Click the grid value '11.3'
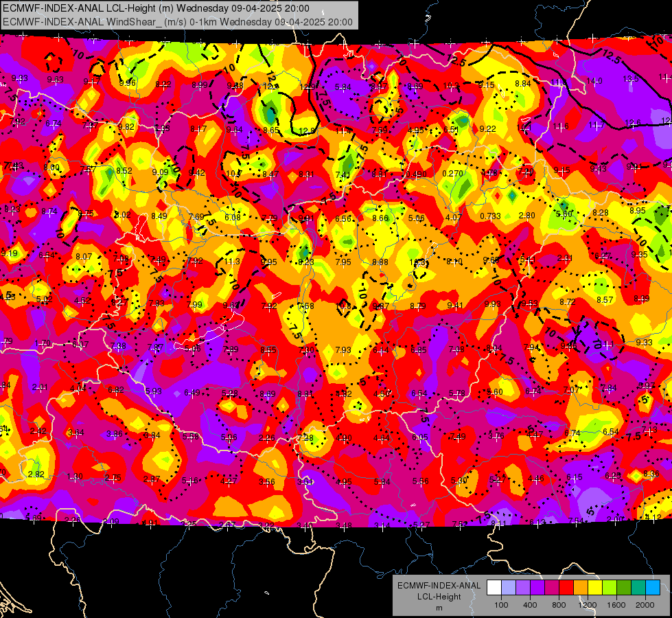672x618 pixels. coord(232,262)
